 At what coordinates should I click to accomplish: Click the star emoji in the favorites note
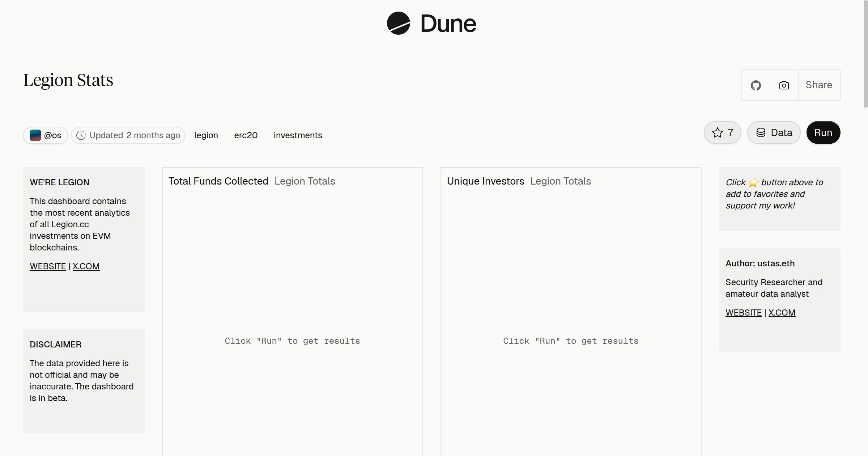pos(754,182)
